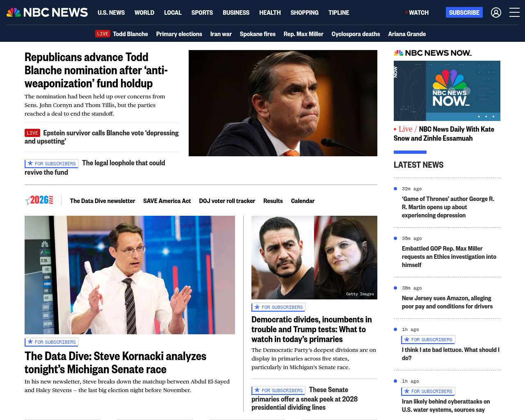The image size is (525, 420).
Task: Click the NBC News peacock logo
Action: pyautogui.click(x=47, y=12)
